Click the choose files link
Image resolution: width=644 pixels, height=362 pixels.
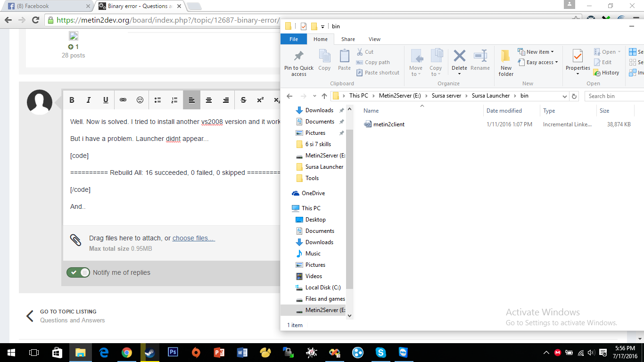pyautogui.click(x=194, y=238)
